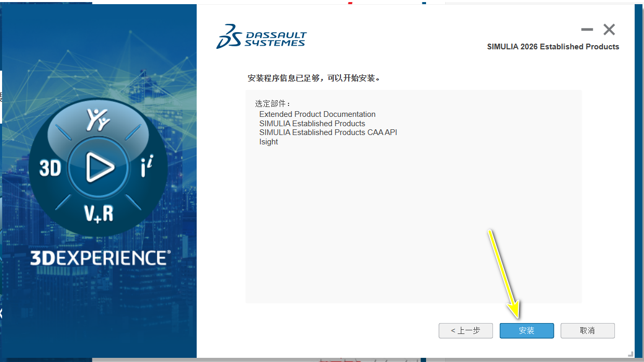Click the 安装 install button

tap(527, 330)
